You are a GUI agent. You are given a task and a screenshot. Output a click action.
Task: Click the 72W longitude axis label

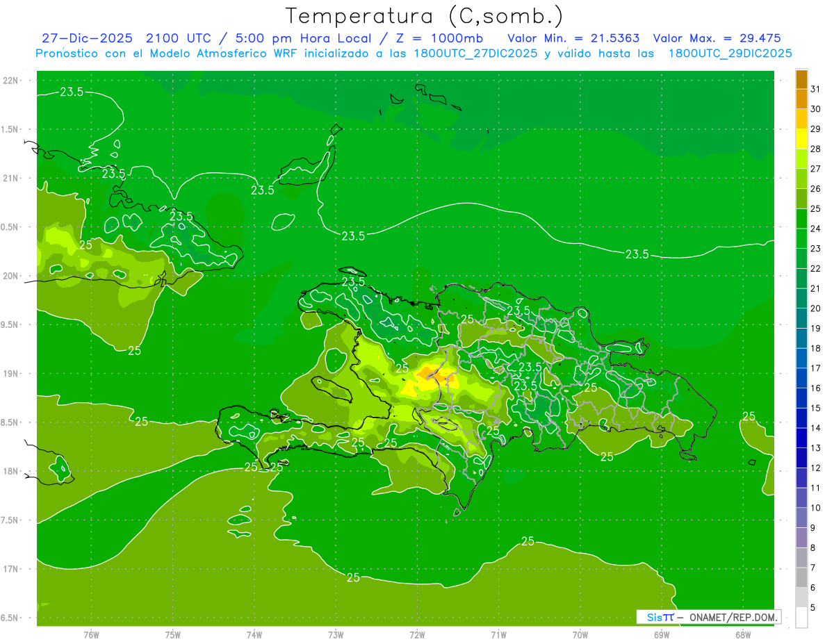(417, 635)
